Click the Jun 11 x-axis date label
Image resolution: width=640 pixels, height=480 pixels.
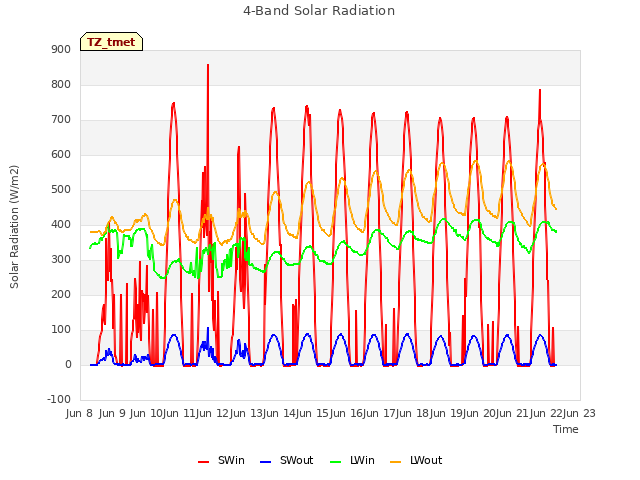coord(177,413)
